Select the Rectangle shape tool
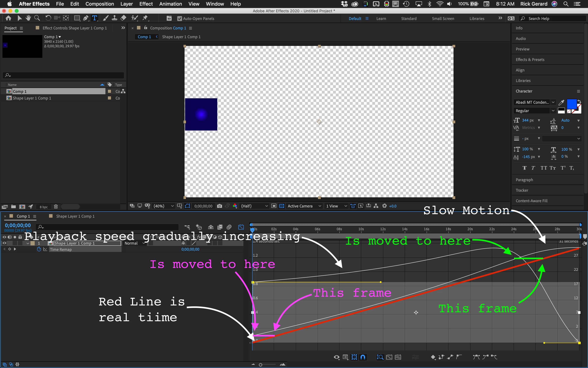Image resolution: width=588 pixels, height=368 pixels. coord(77,18)
